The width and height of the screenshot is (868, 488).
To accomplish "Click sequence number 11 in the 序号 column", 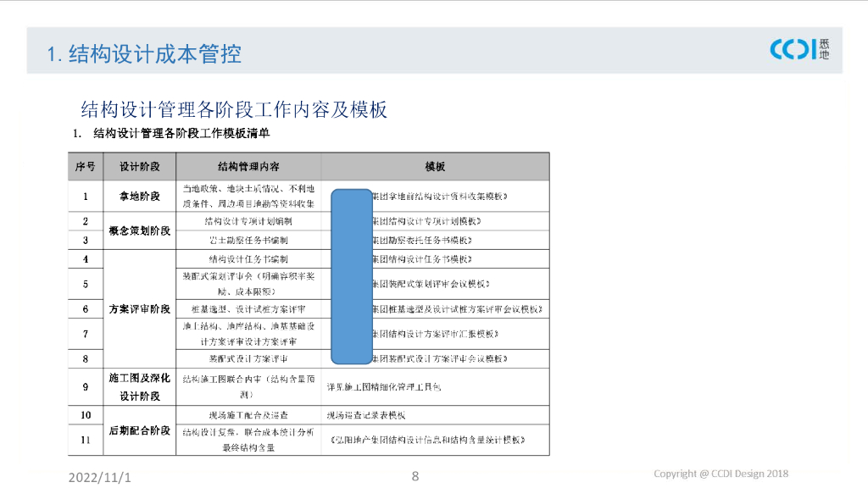I will pos(86,440).
